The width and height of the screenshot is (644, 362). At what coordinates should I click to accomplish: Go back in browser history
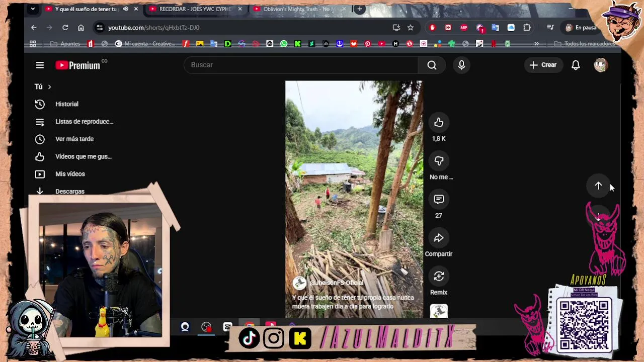(34, 28)
